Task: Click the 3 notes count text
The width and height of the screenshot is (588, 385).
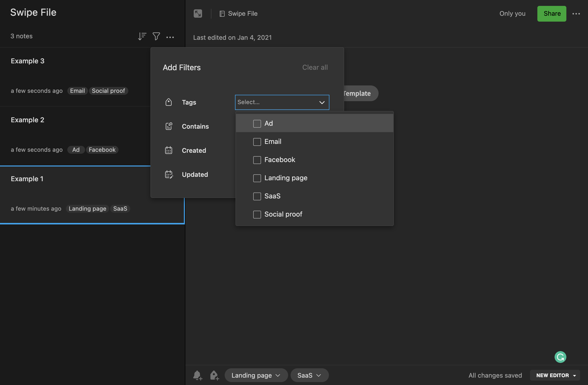Action: click(21, 36)
